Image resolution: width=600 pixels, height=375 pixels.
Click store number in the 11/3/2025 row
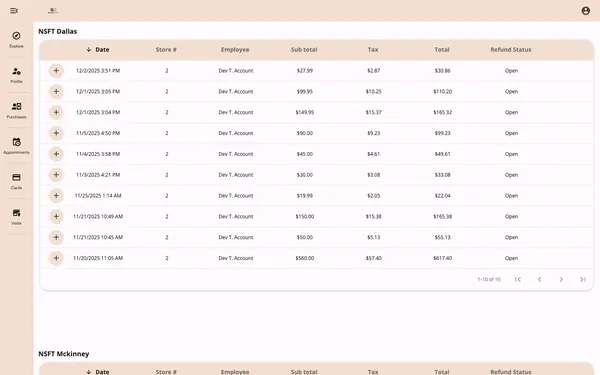pos(167,174)
